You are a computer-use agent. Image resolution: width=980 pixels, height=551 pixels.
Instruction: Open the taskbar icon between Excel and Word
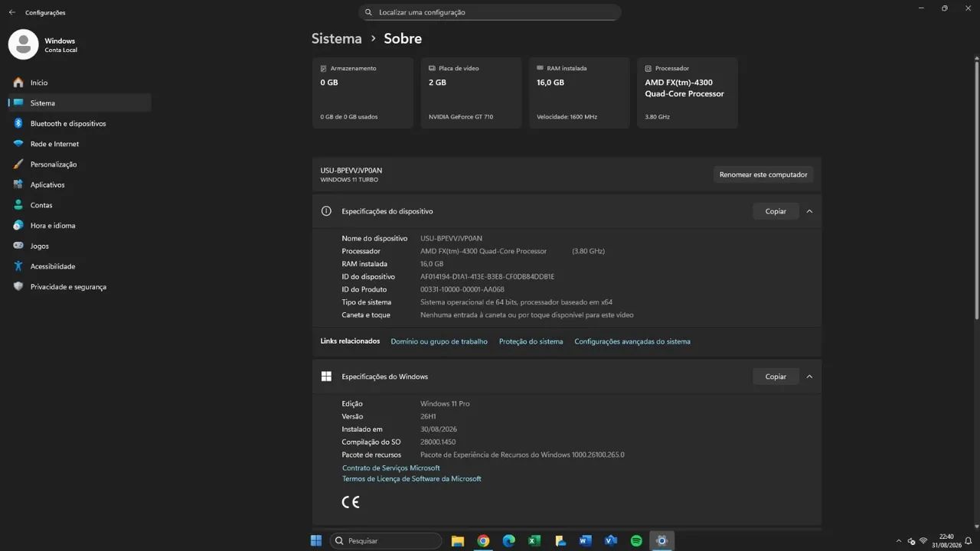tap(560, 540)
